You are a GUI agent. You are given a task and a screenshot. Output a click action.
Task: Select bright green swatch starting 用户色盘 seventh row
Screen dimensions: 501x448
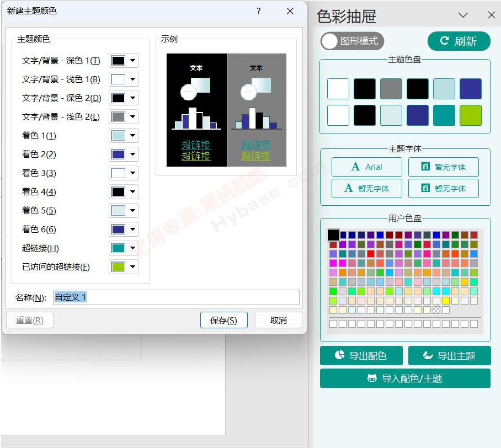(333, 291)
